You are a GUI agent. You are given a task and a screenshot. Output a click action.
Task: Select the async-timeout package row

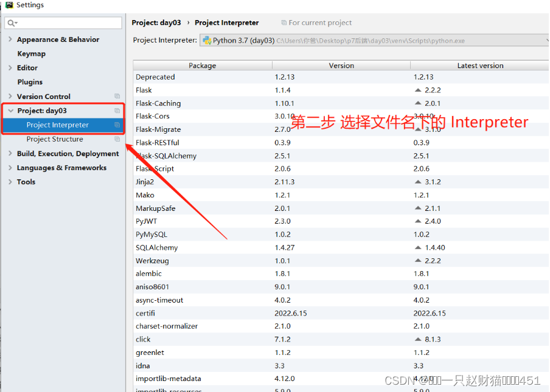(341, 300)
